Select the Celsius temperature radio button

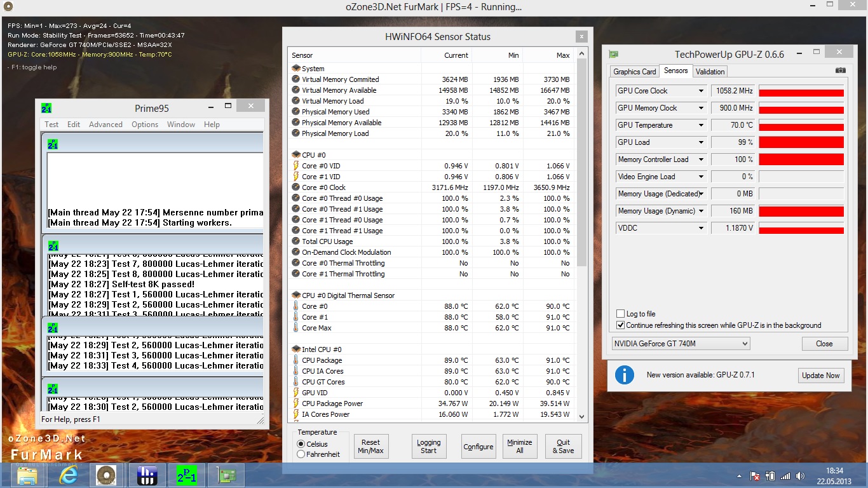tap(301, 444)
